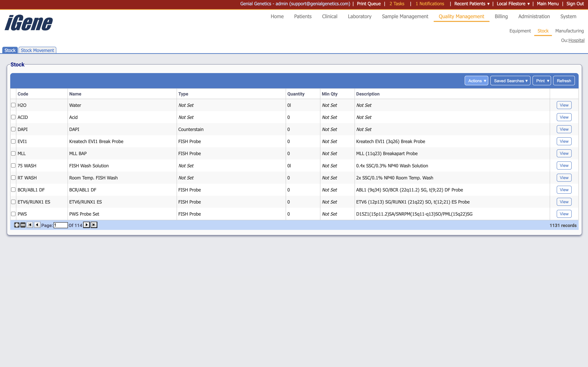Click the Page number input field
588x367 pixels.
(x=61, y=225)
